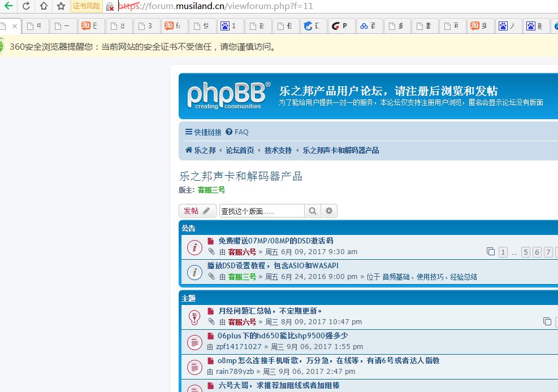Image resolution: width=558 pixels, height=392 pixels.
Task: Bookmark this page with the star icon
Action: [61, 6]
